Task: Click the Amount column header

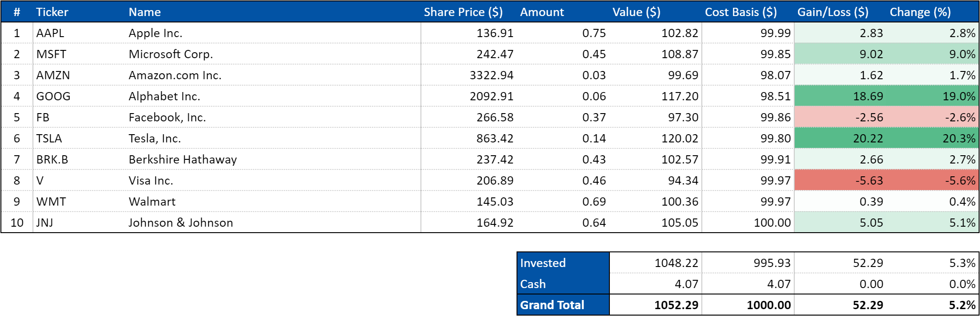Action: point(563,12)
